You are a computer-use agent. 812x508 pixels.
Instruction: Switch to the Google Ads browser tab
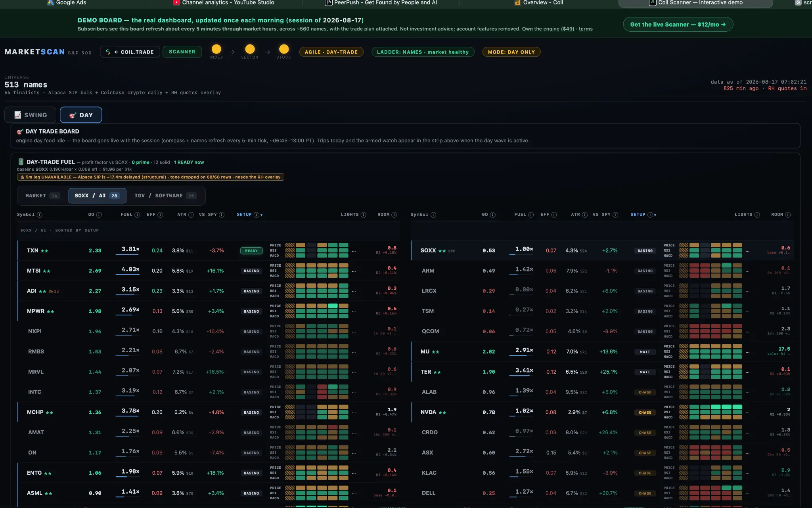[x=67, y=3]
